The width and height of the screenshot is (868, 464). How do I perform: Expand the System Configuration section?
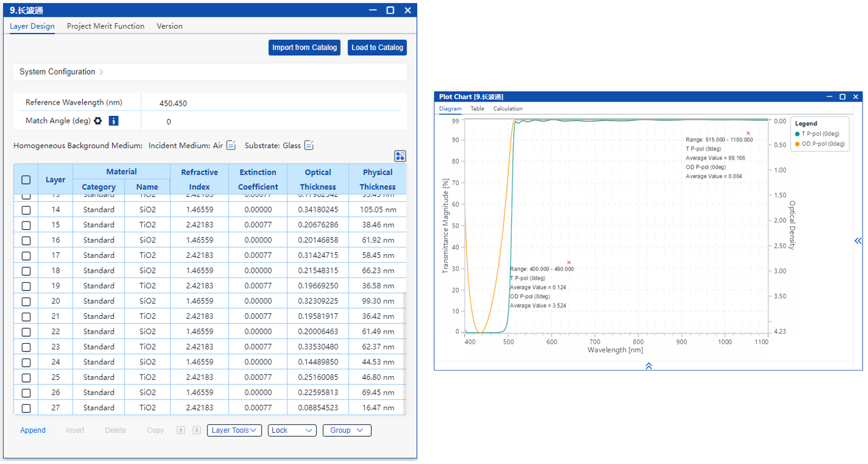pos(61,72)
